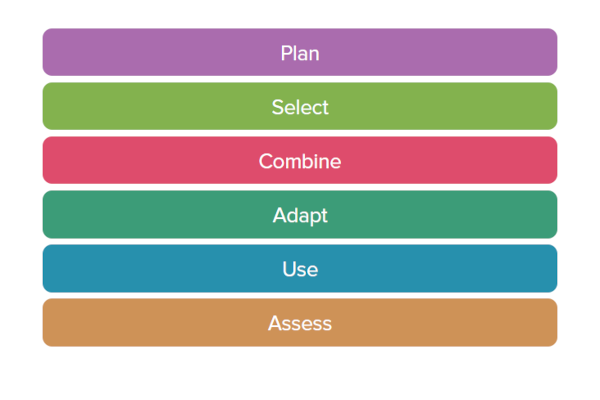Select the first step in the list
Viewport: 600px width, 400px height.
click(x=300, y=52)
